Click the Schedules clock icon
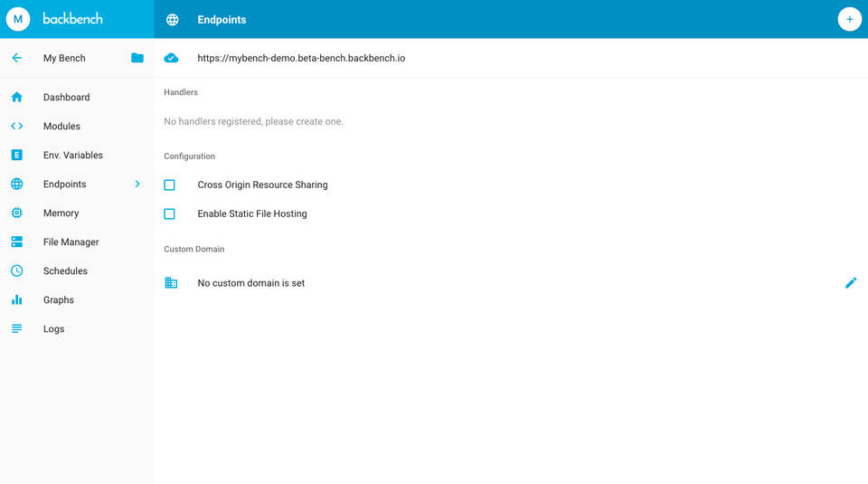This screenshot has width=868, height=484. pos(16,270)
